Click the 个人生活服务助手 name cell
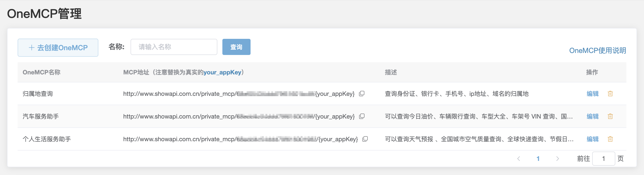The width and height of the screenshot is (644, 175). (x=47, y=139)
